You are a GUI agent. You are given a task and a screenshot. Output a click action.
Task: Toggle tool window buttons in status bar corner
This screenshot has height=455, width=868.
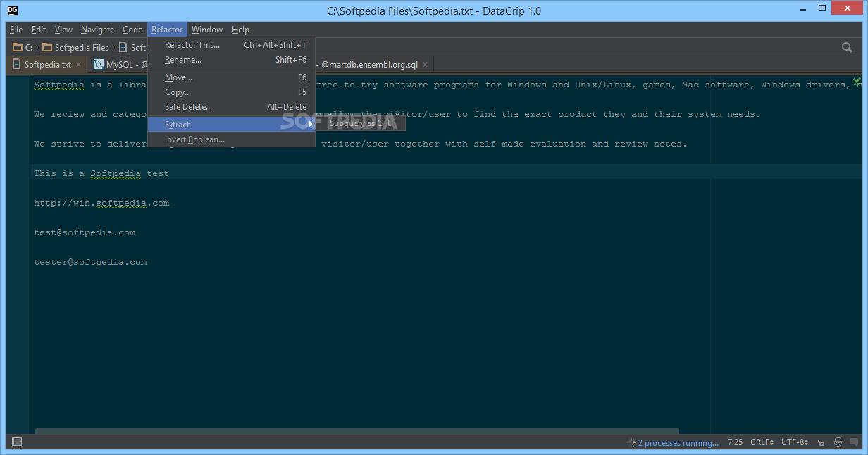[17, 442]
